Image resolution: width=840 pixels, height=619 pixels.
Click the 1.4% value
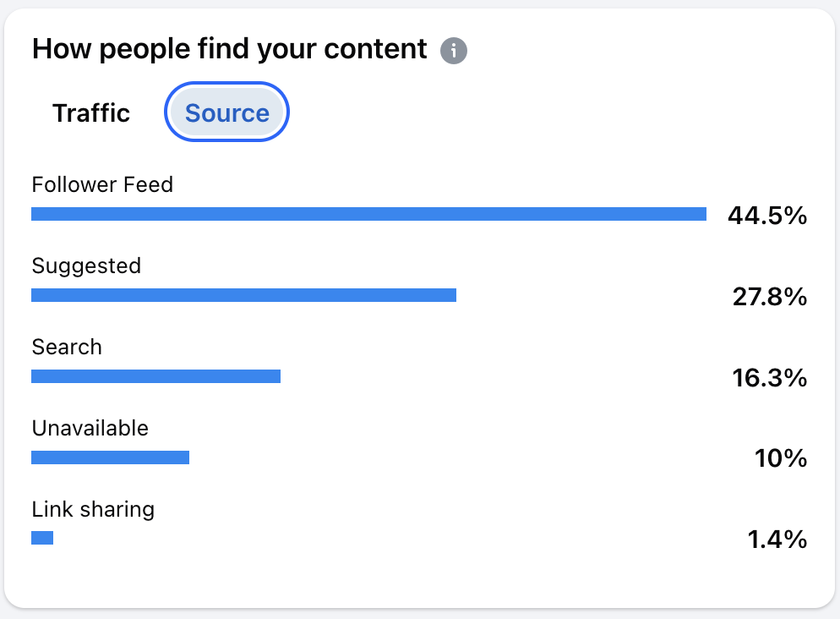[x=777, y=540]
